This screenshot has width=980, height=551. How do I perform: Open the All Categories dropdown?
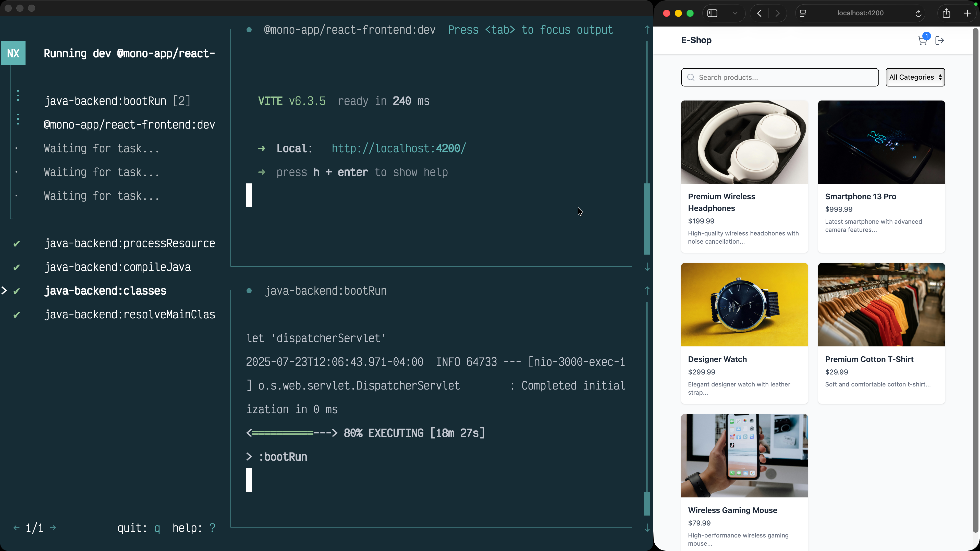pyautogui.click(x=915, y=77)
